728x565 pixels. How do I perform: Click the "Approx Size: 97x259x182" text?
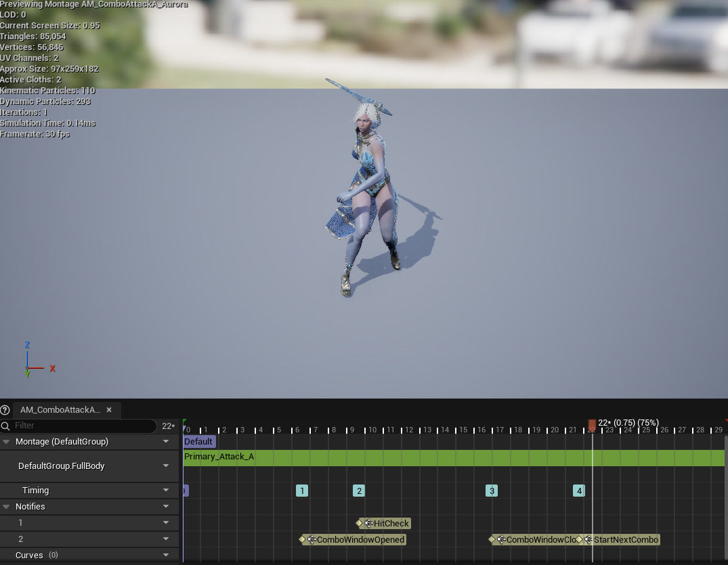(49, 69)
